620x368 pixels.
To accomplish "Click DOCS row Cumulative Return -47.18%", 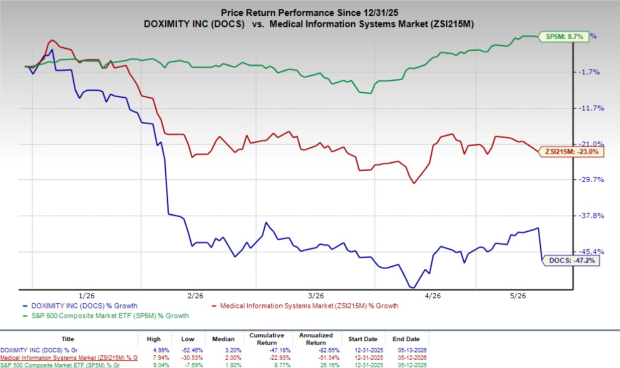I will point(279,350).
